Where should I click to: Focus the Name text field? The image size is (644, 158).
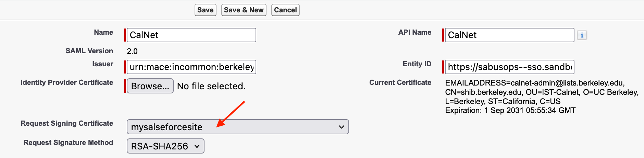pos(191,35)
